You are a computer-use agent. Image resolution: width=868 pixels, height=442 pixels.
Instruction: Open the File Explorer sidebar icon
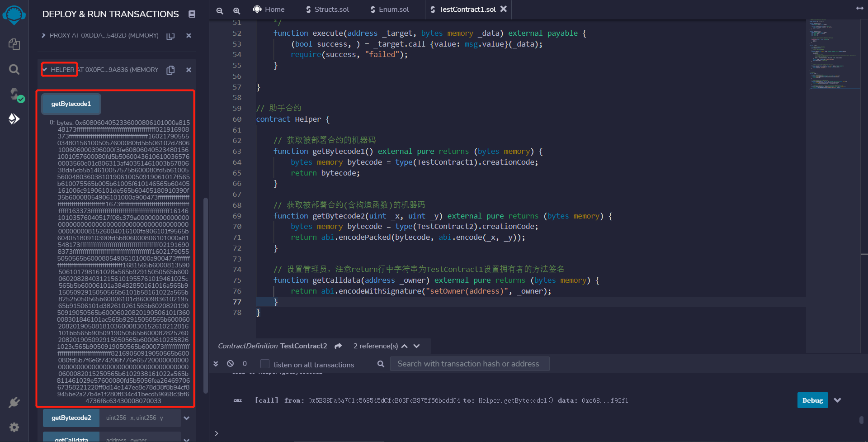[x=14, y=44]
